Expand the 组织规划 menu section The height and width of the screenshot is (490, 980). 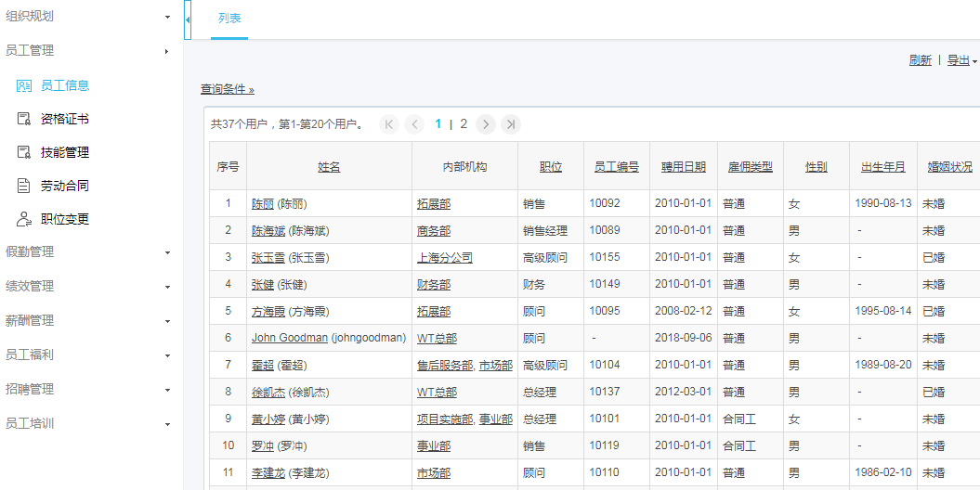point(88,17)
